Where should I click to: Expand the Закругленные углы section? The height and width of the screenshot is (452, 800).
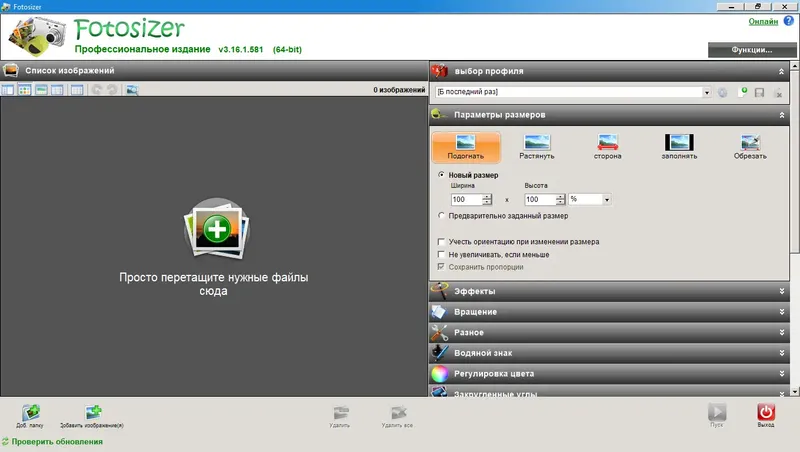point(781,393)
